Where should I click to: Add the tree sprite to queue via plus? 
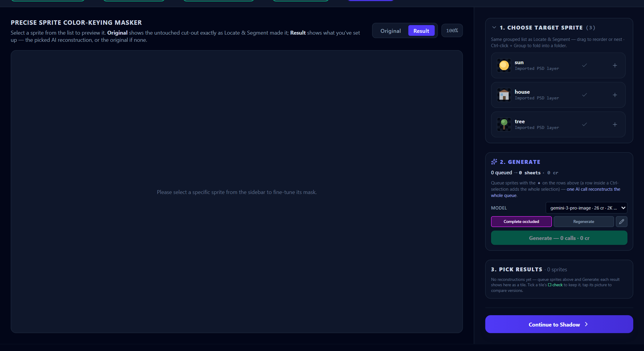(x=615, y=124)
